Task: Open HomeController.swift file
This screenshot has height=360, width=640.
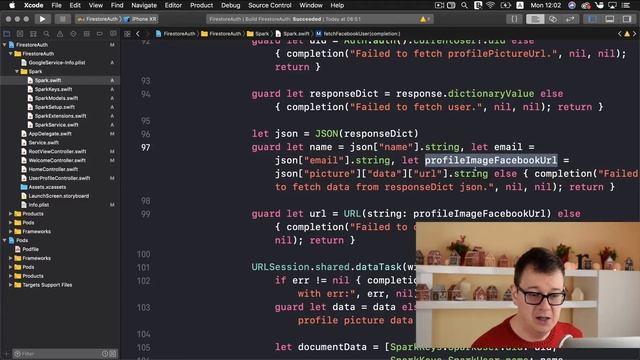Action: coord(53,169)
